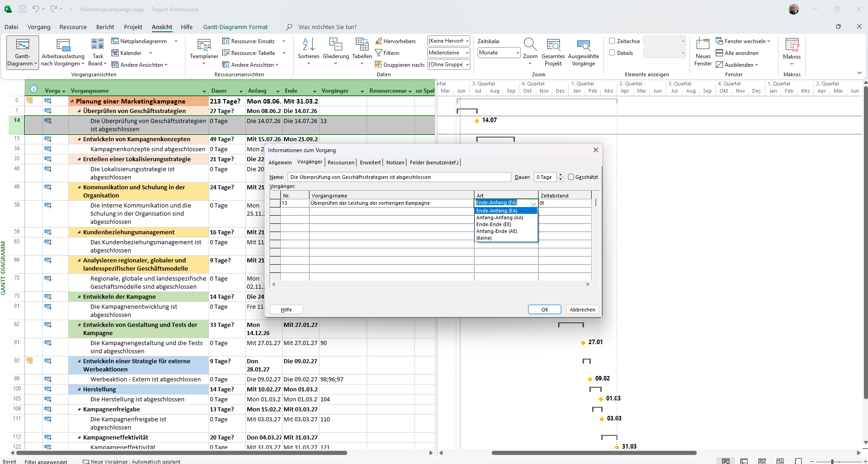This screenshot has height=464, width=868.
Task: Enable the Zeitachse checkbox
Action: coord(612,41)
